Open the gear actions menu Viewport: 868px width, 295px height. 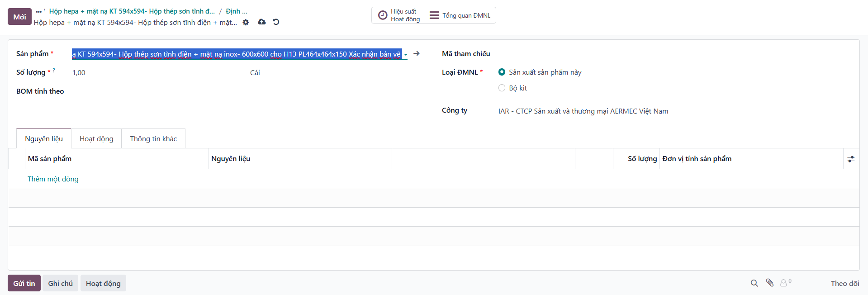[x=246, y=22]
